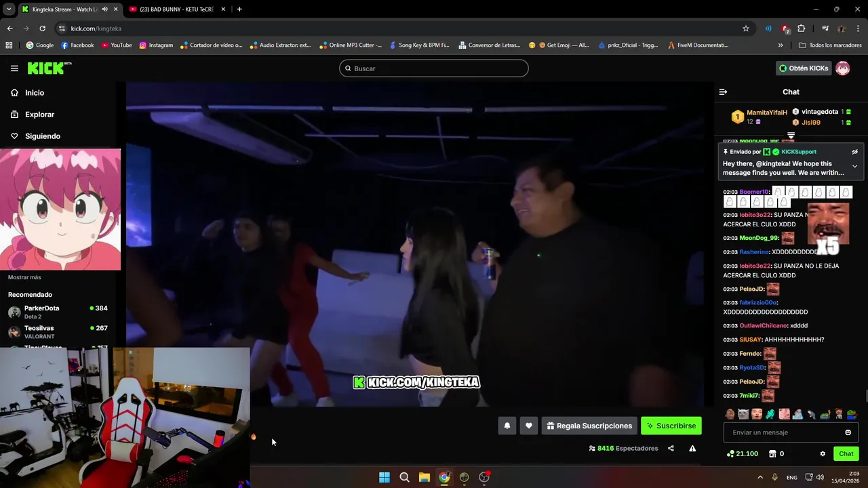The image size is (868, 488).
Task: Open Jlsi99 in the leaderboard
Action: (811, 123)
